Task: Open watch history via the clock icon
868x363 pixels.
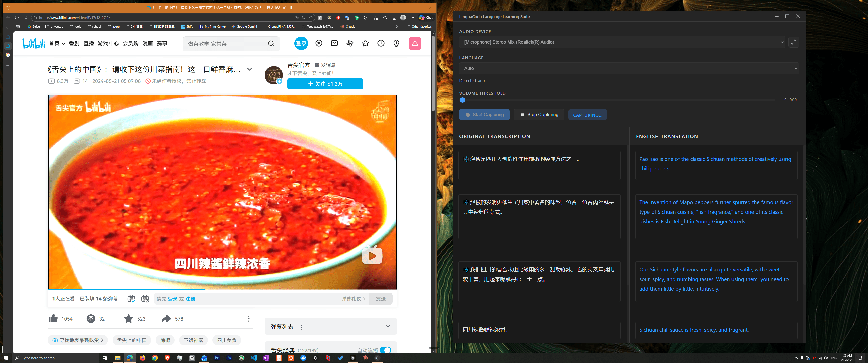Action: pyautogui.click(x=381, y=43)
